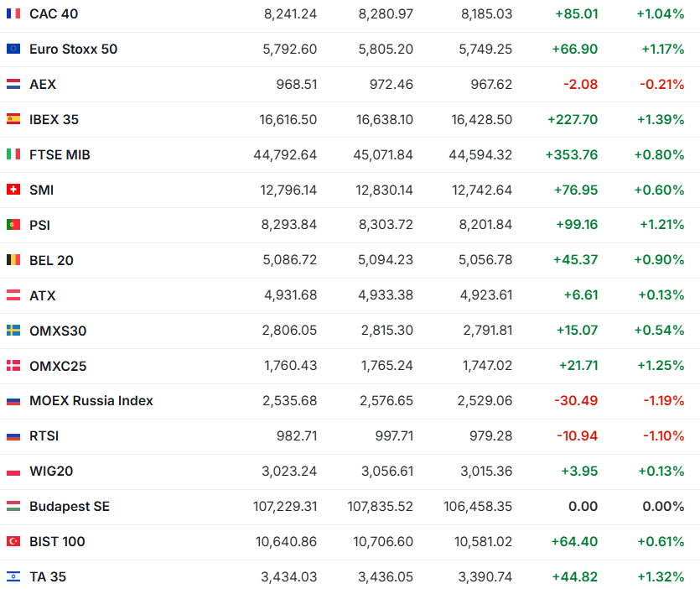
Task: Click the ATX index name
Action: [x=43, y=296]
